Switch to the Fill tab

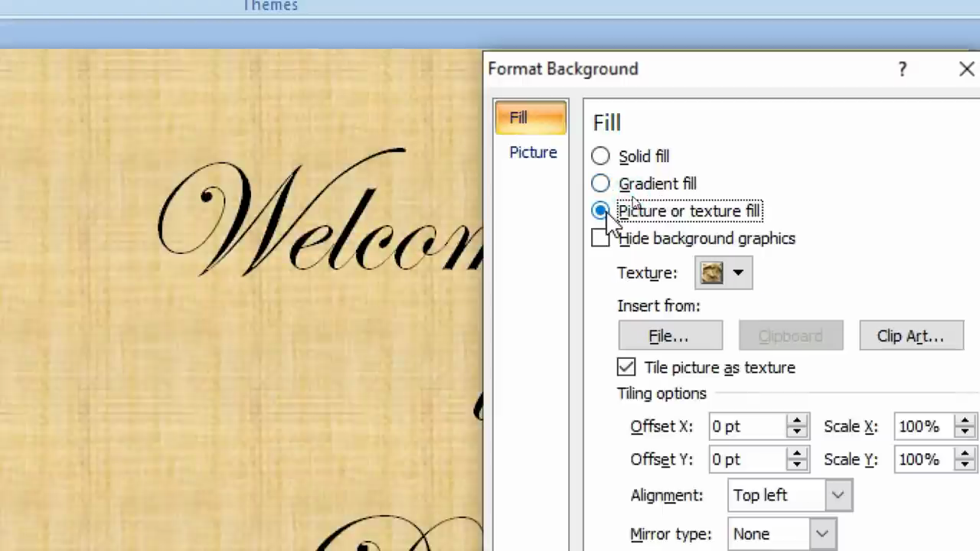coord(531,118)
